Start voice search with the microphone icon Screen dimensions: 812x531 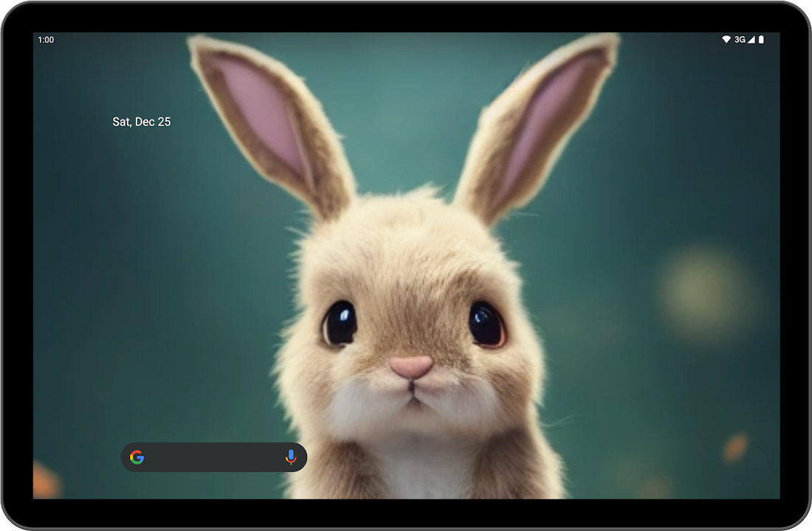click(291, 457)
